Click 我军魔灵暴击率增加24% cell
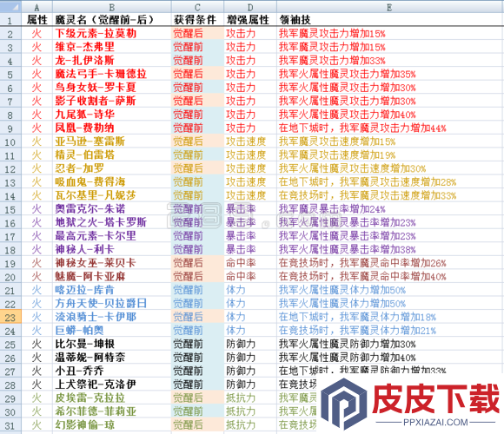This screenshot has width=504, height=434. pos(390,208)
